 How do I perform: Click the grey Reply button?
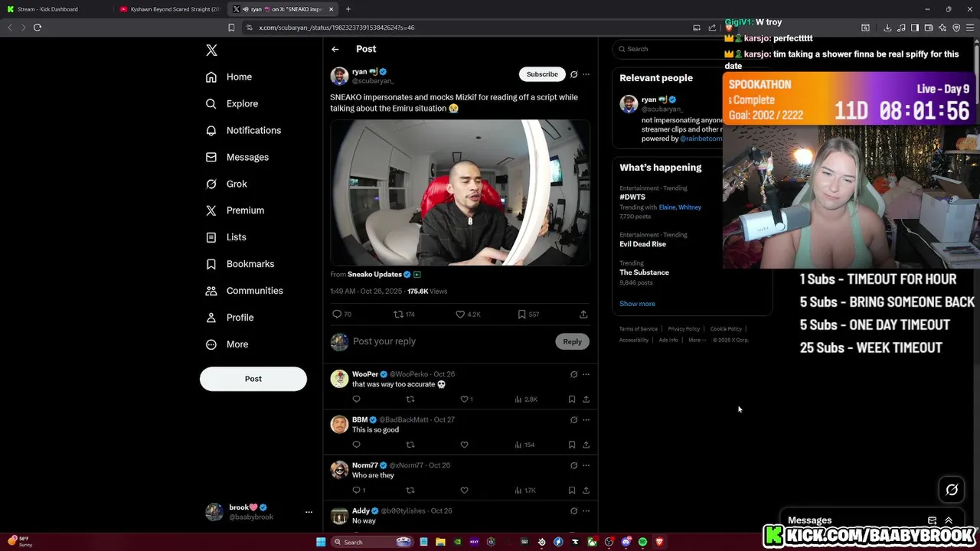tap(573, 341)
